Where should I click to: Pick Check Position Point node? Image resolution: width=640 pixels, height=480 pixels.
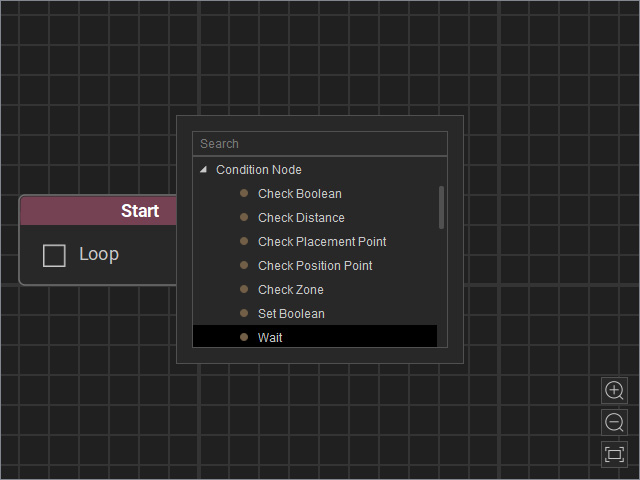click(x=315, y=266)
